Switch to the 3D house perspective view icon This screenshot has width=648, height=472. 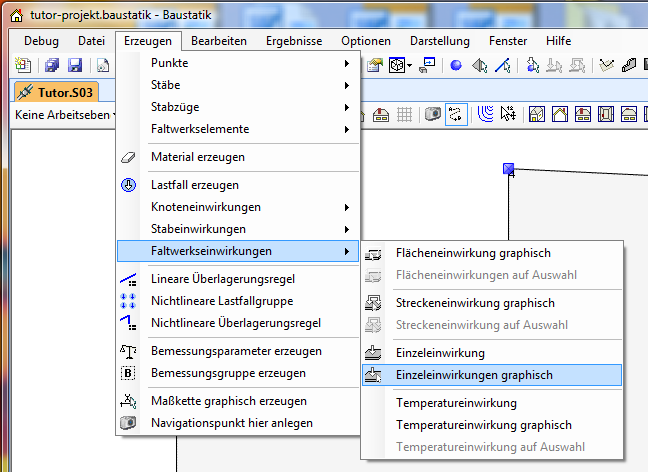click(x=537, y=114)
